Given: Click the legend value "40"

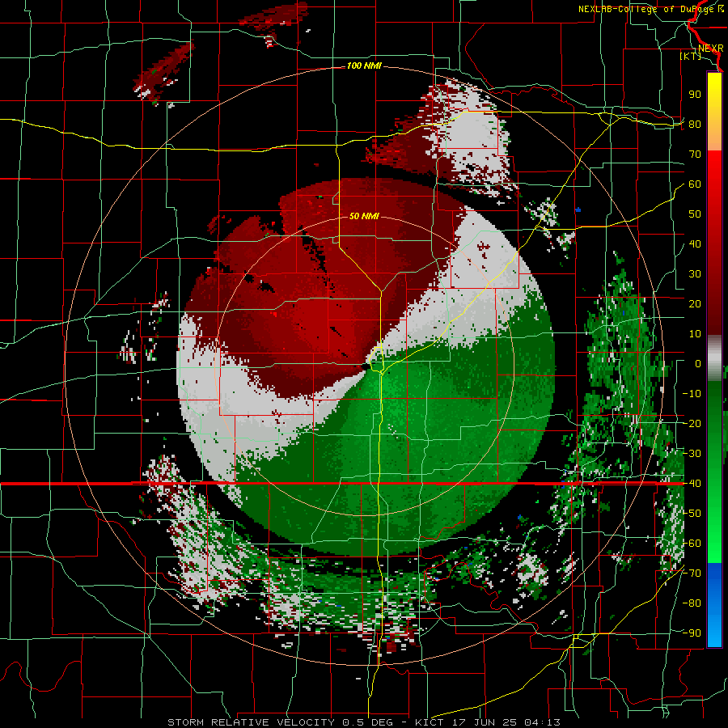Looking at the screenshot, I should pos(695,244).
